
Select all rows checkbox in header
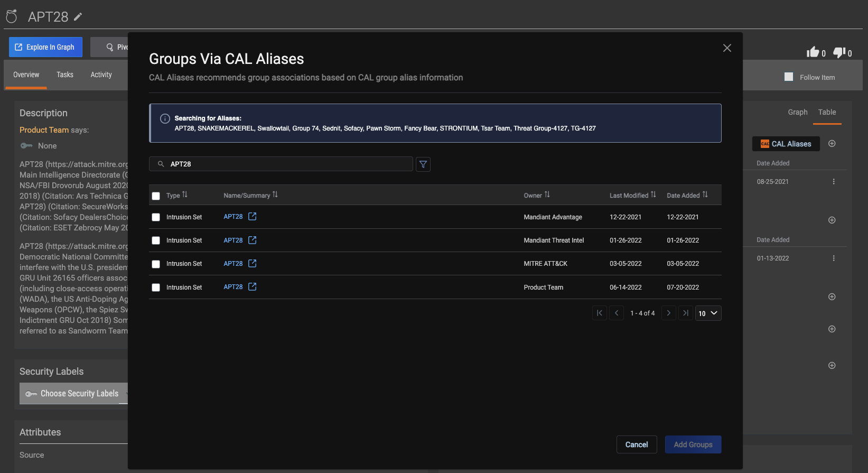[x=156, y=196]
